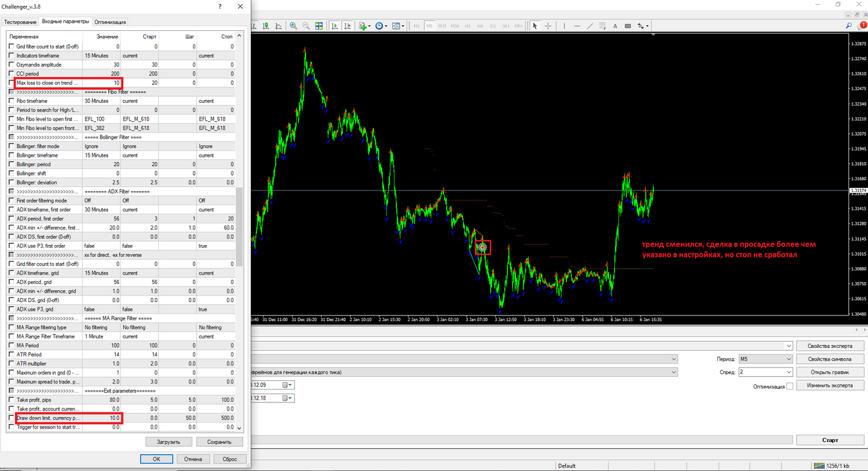The height and width of the screenshot is (471, 868).
Task: Tick the 'CCI period' optimization checkbox
Action: 11,73
